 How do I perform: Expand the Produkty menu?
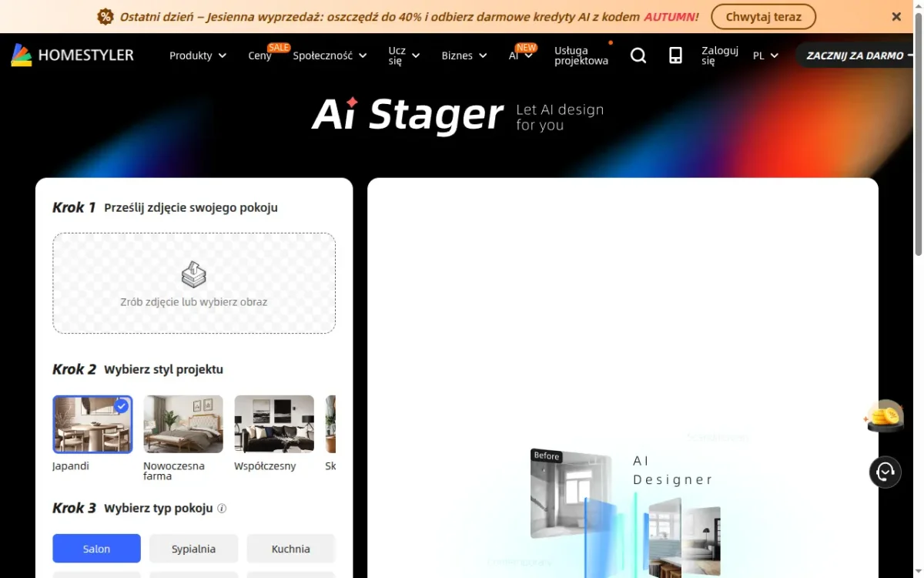(198, 55)
